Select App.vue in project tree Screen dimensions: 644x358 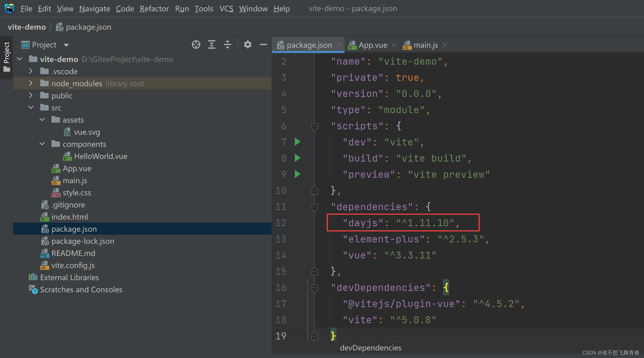(77, 168)
